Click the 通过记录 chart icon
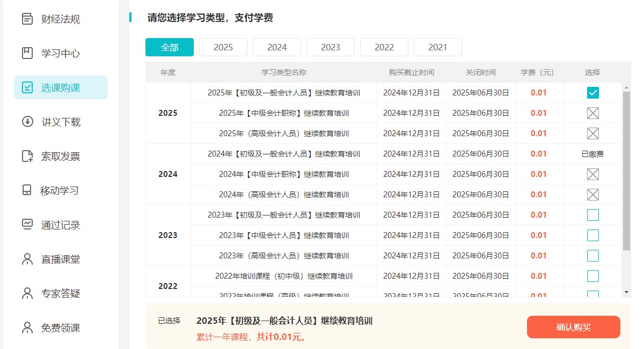 coord(27,225)
